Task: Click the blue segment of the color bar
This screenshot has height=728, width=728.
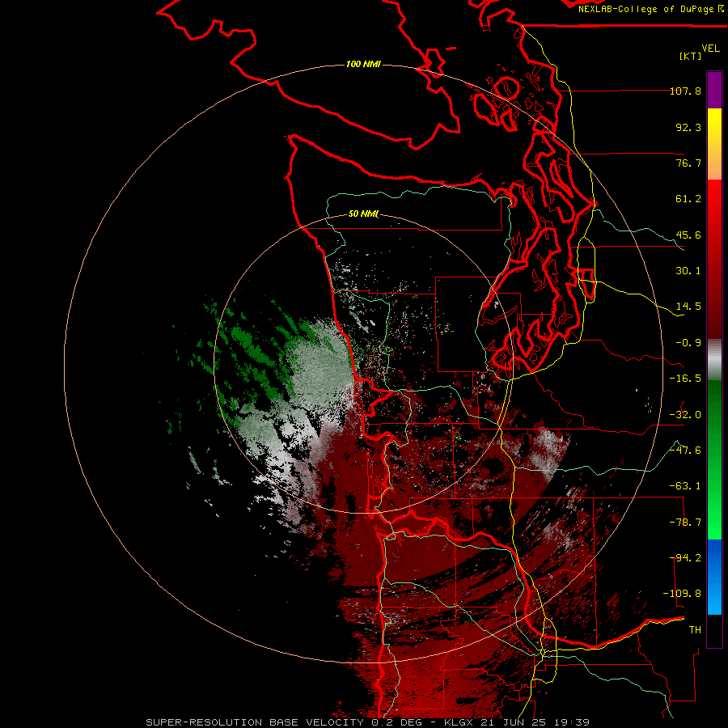Action: coord(714,577)
